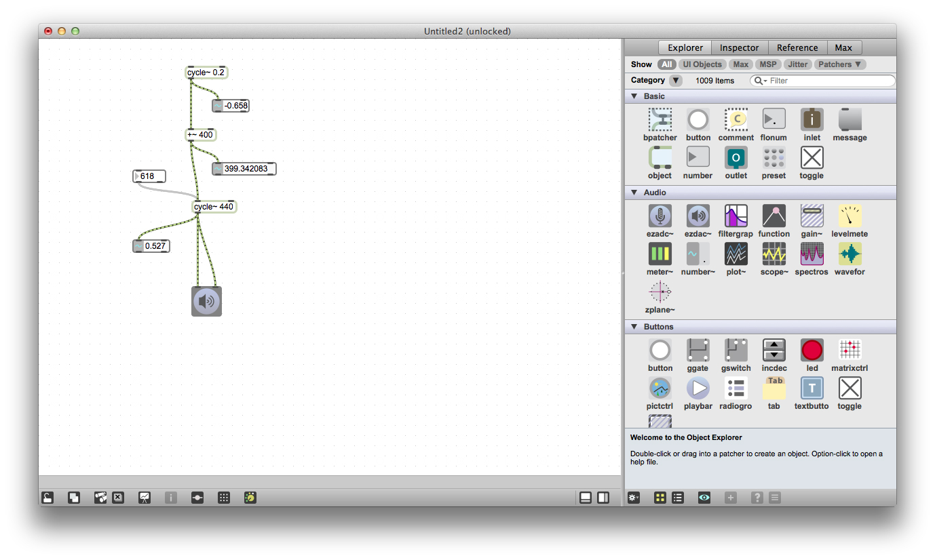
Task: Select the zplane~ object icon
Action: click(x=660, y=292)
